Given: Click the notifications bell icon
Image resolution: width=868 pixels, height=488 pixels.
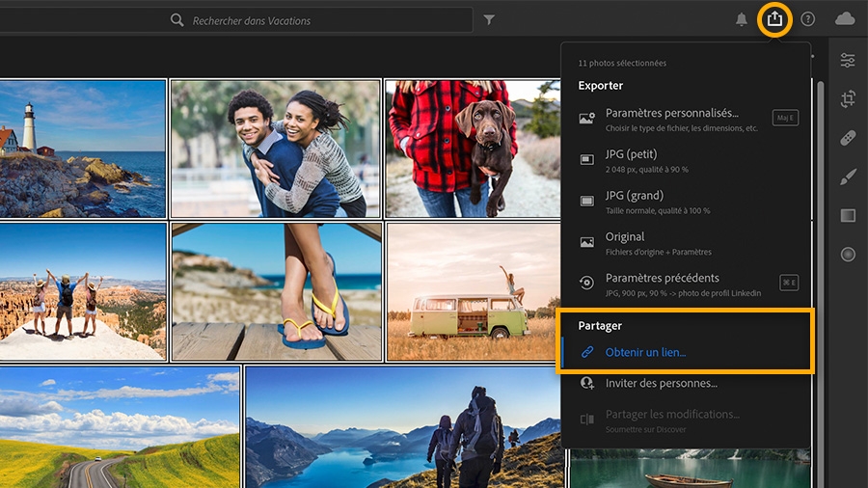Looking at the screenshot, I should click(x=742, y=20).
